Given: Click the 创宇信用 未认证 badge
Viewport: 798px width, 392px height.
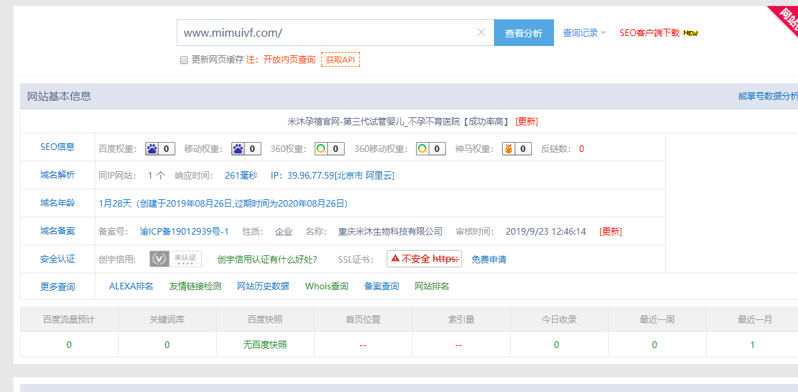Looking at the screenshot, I should 176,259.
